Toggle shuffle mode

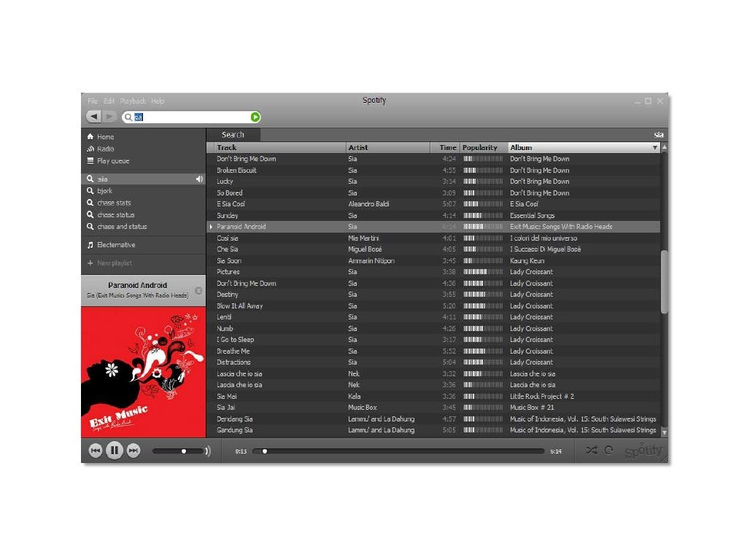coord(591,450)
